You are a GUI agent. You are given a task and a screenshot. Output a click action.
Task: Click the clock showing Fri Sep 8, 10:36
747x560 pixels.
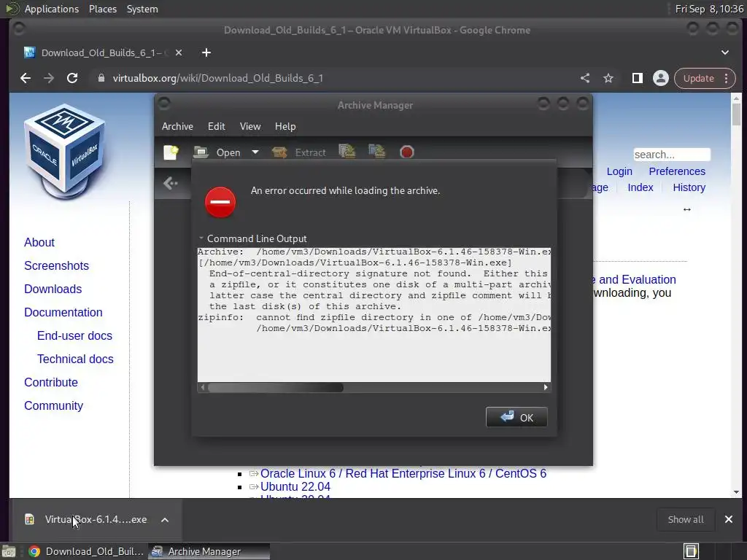click(709, 9)
